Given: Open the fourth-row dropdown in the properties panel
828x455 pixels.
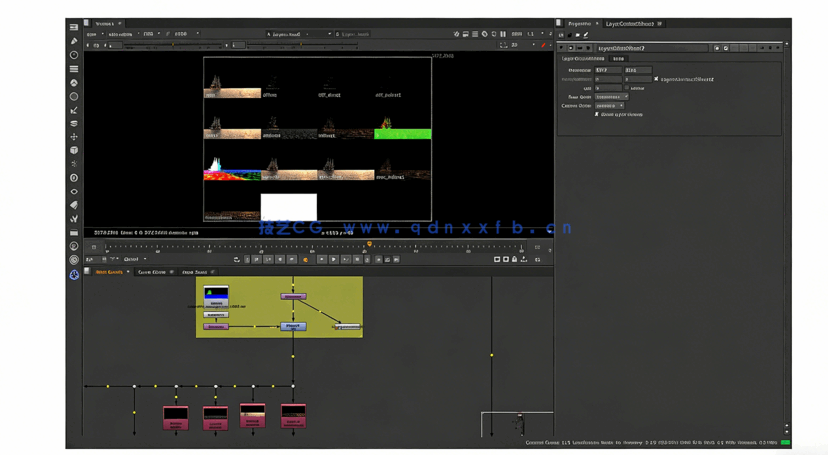Looking at the screenshot, I should point(611,97).
